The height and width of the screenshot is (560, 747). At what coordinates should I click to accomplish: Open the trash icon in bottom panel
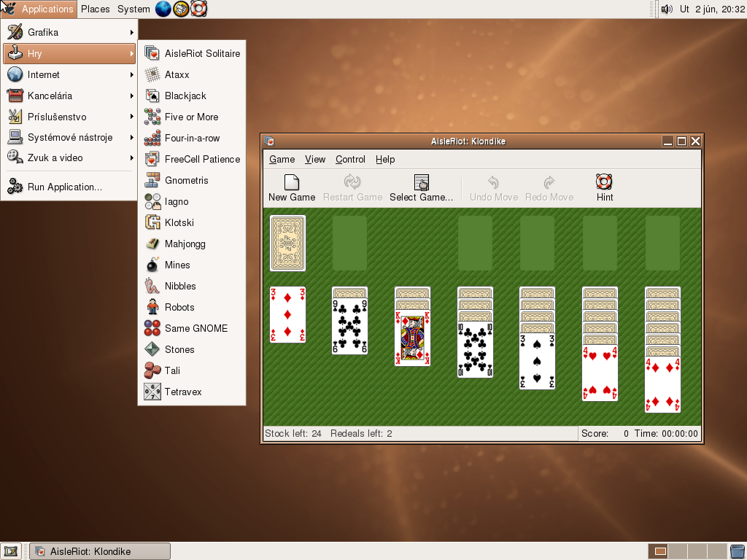pyautogui.click(x=738, y=551)
